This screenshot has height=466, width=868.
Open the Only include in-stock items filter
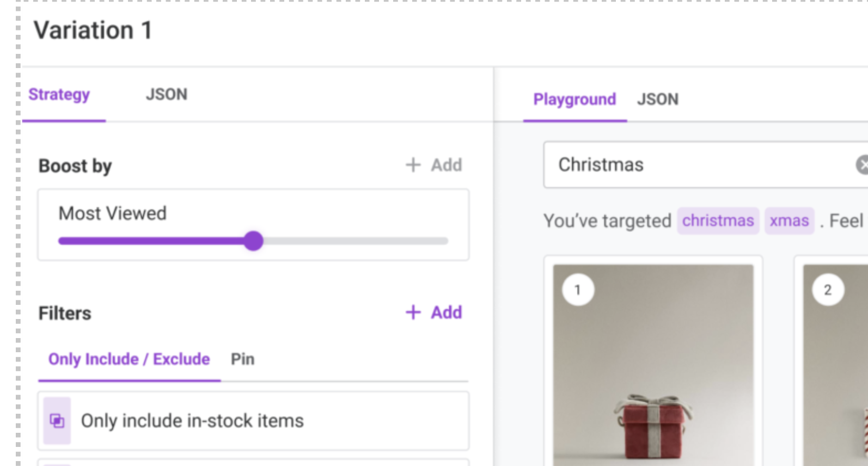coord(253,421)
